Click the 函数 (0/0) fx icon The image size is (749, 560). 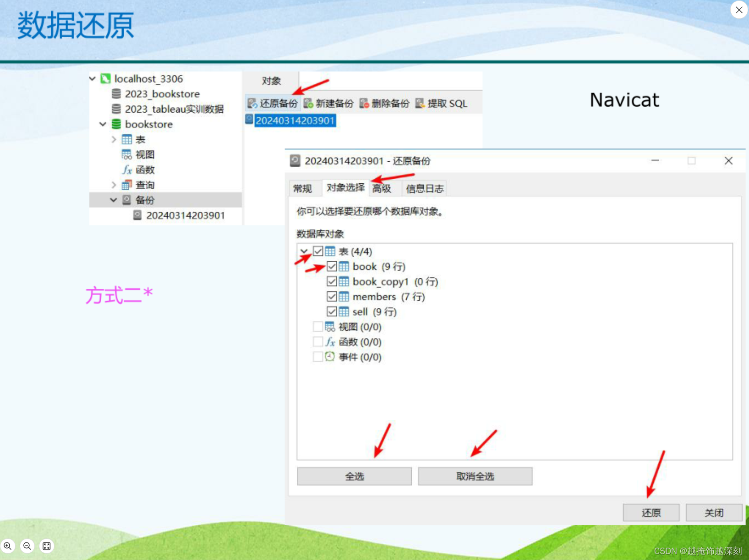click(330, 342)
